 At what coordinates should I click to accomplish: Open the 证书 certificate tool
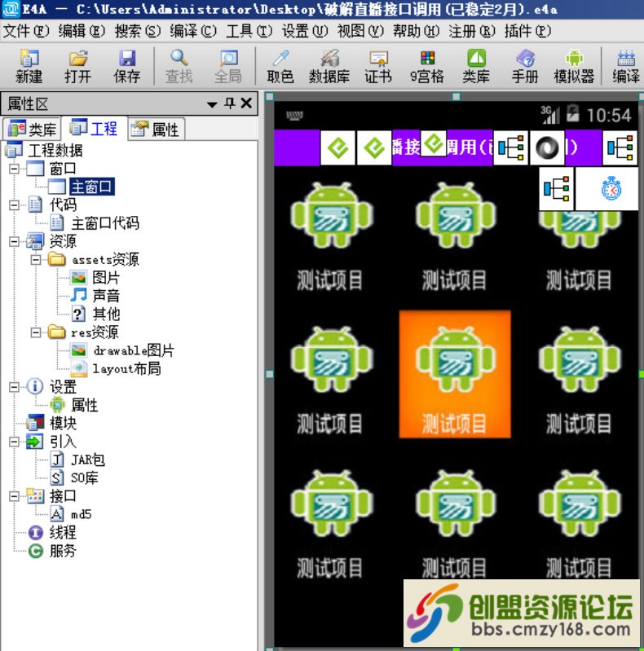coord(378,67)
